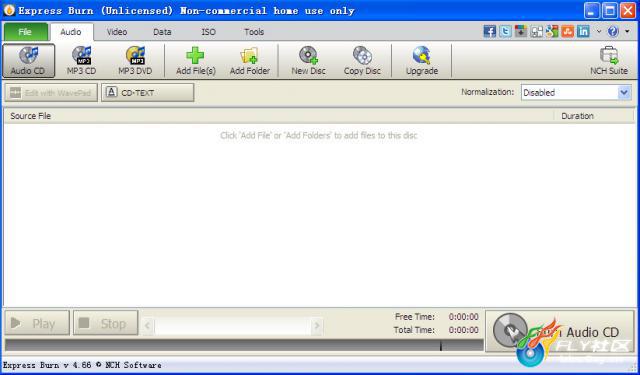The width and height of the screenshot is (640, 375).
Task: Open the NCH Suite
Action: coord(609,60)
